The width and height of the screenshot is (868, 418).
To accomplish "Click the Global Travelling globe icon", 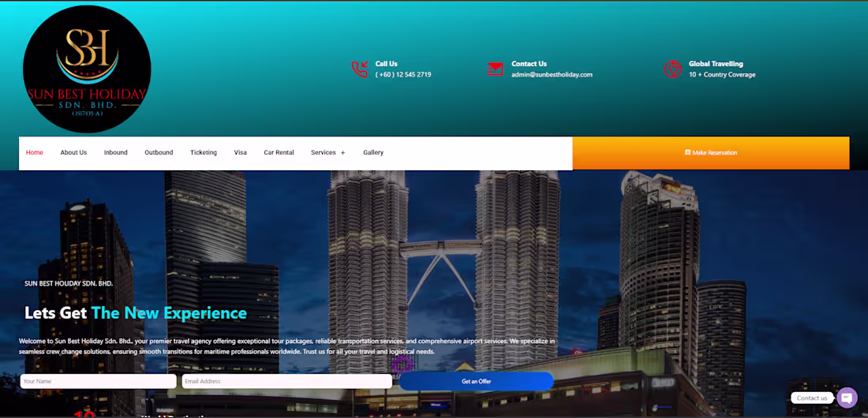I will tap(672, 69).
